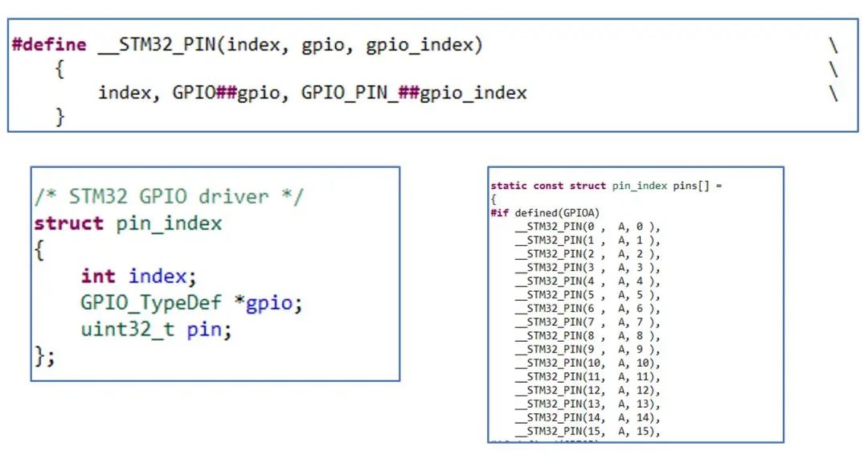Click the __STM32_PIN(15, A, 15) entry
The image size is (868, 455).
[588, 432]
